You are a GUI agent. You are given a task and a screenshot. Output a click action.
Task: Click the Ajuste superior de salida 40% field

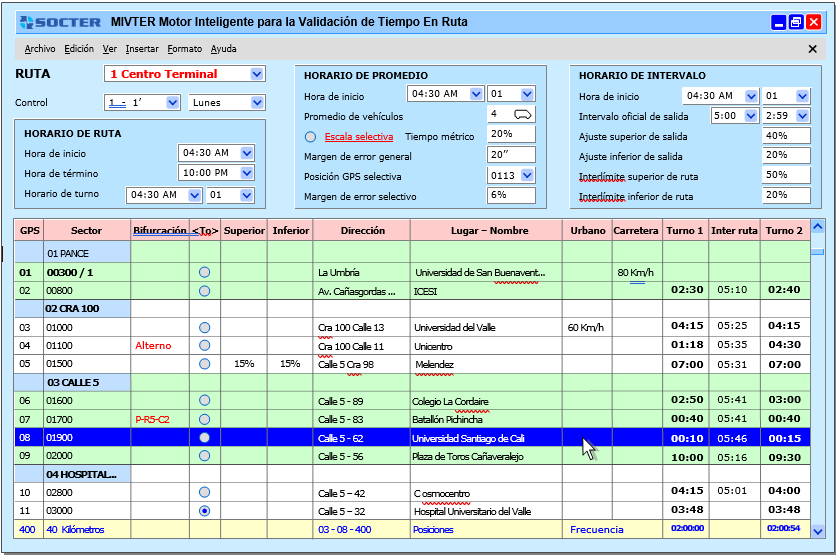tap(786, 135)
